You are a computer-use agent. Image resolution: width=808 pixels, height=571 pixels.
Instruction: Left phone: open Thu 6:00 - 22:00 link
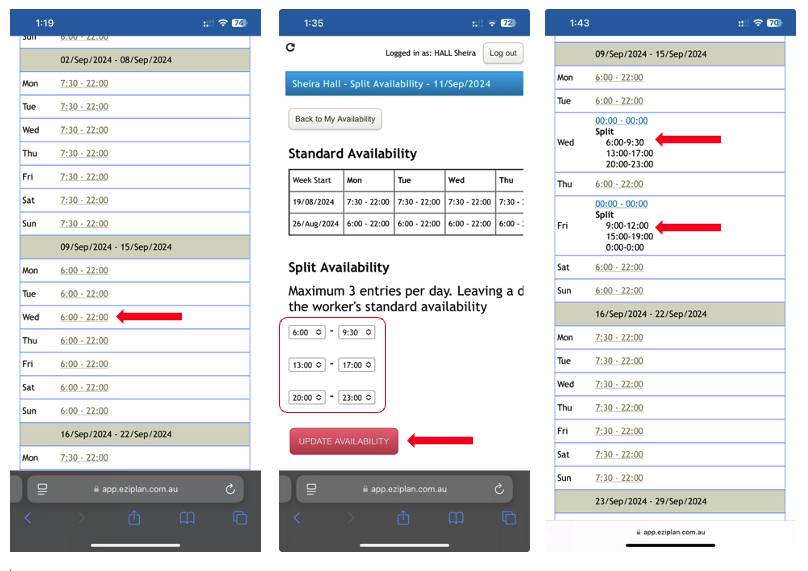coord(84,341)
